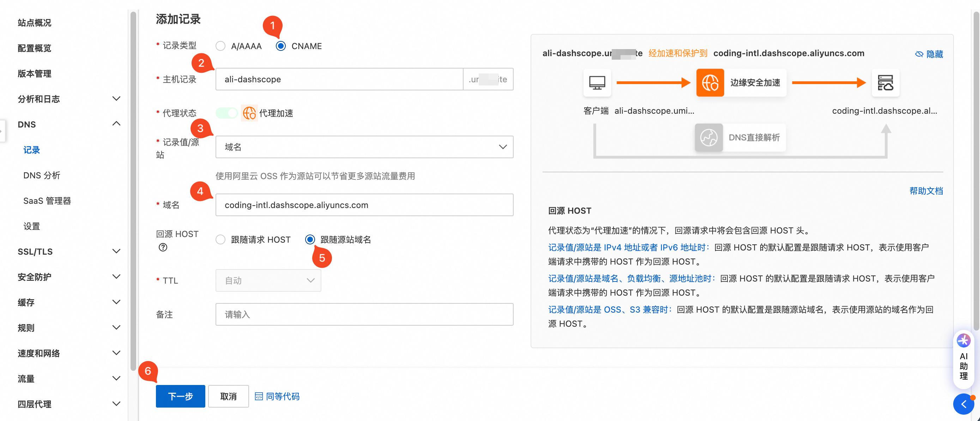Select the CNAME record type

coord(281,46)
